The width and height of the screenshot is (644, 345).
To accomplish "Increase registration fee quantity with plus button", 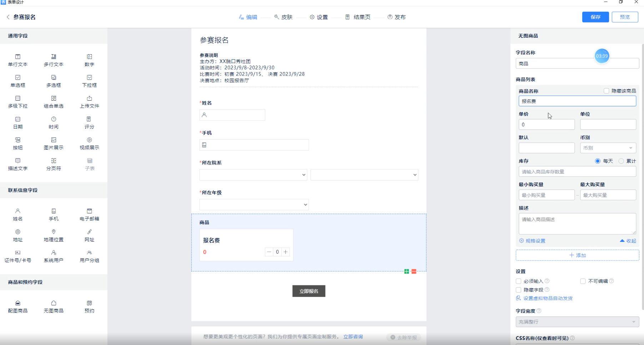I will click(x=286, y=252).
